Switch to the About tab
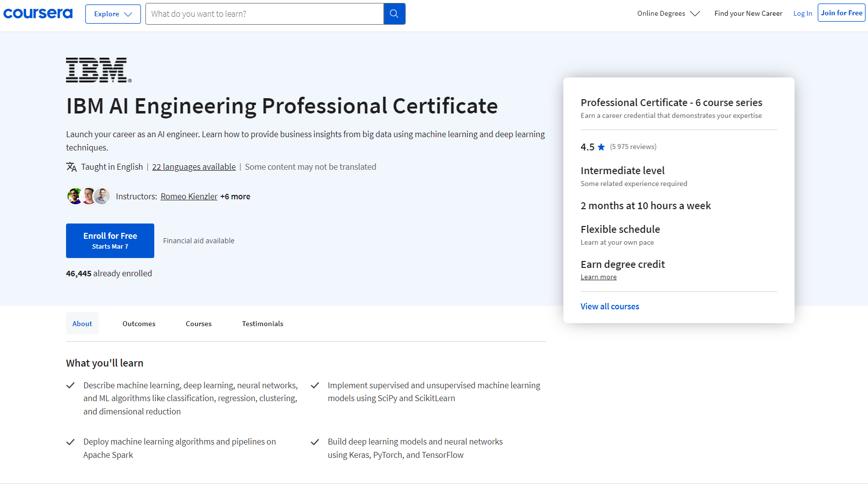 point(82,324)
